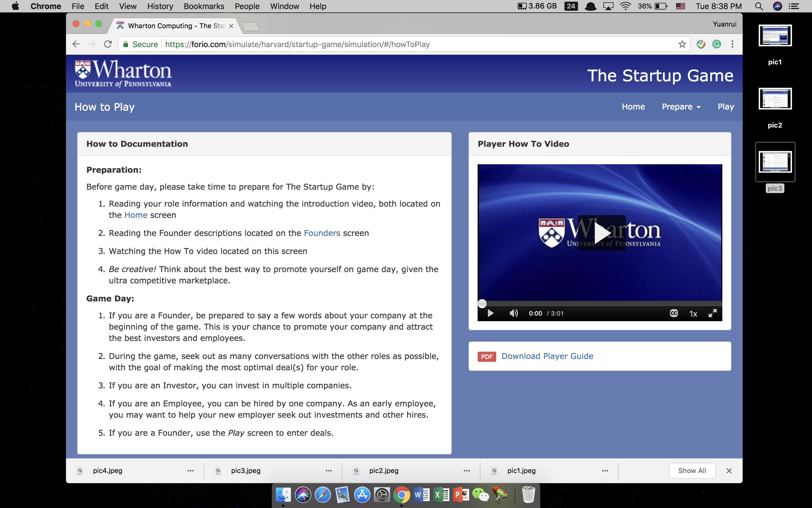The height and width of the screenshot is (508, 812).
Task: Expand the Prepare dropdown in page navigation
Action: coord(681,107)
